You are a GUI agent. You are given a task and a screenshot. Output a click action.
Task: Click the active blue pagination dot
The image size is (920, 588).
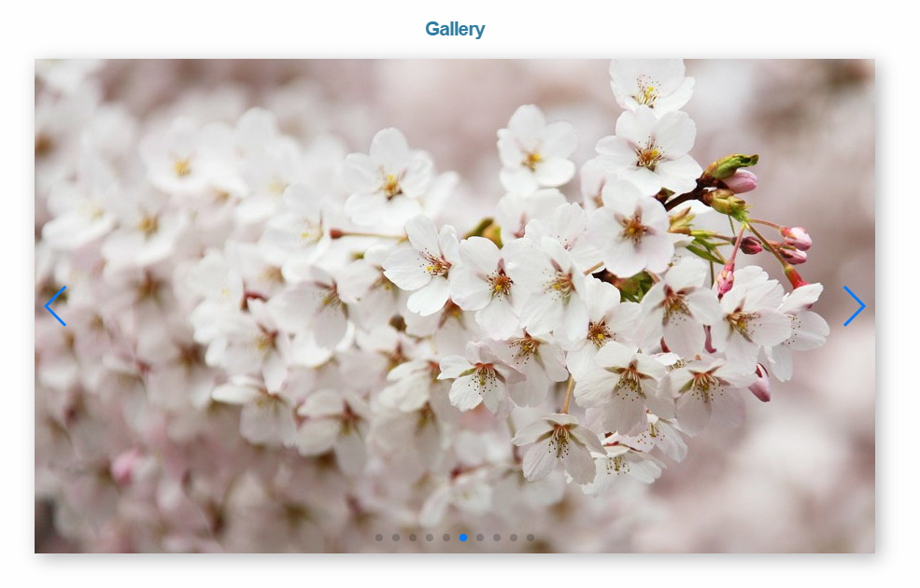(462, 538)
